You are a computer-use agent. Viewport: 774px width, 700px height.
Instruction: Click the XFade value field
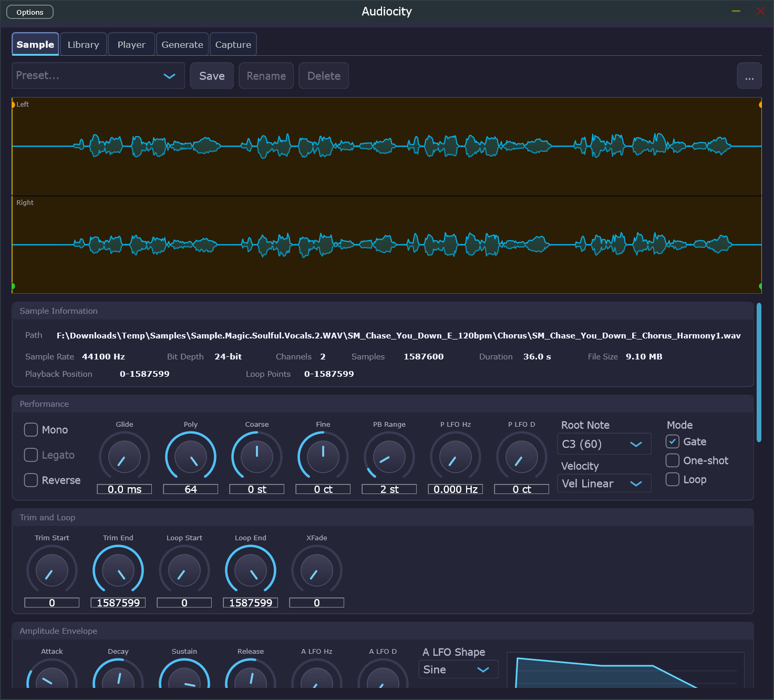point(317,603)
